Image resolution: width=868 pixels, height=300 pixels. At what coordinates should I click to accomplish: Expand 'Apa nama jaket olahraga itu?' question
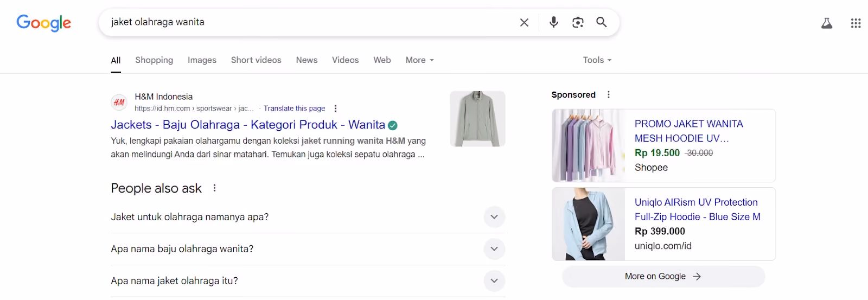pos(308,281)
